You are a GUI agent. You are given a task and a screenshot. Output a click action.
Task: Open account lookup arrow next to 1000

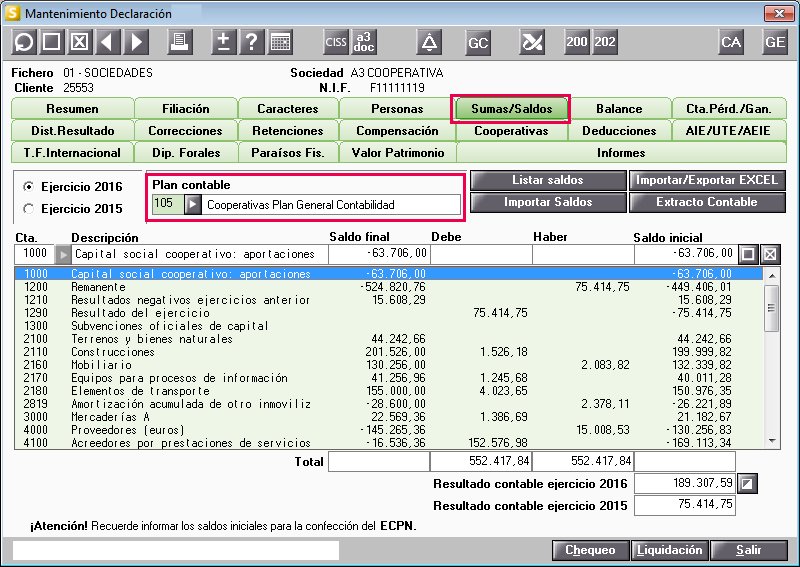click(62, 254)
